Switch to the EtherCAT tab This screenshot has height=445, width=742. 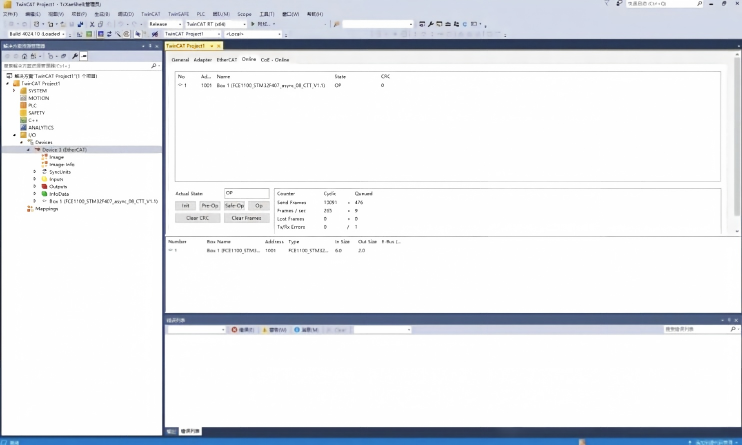point(227,60)
